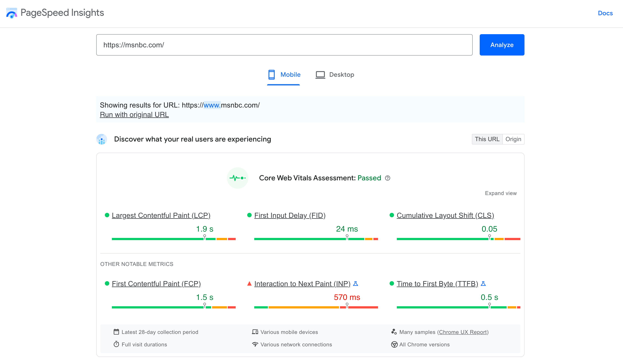Click the Core Web Vitals help question mark
This screenshot has width=623, height=364.
[x=388, y=178]
